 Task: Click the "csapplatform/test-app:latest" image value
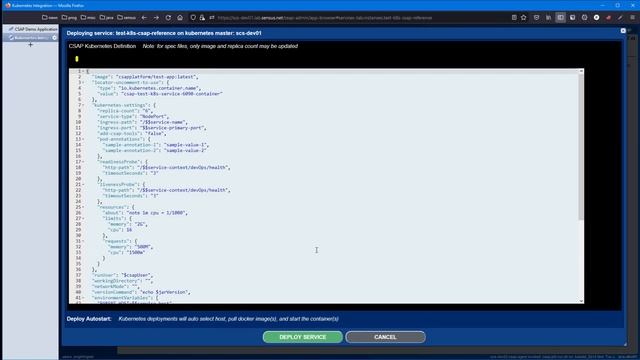coord(157,77)
